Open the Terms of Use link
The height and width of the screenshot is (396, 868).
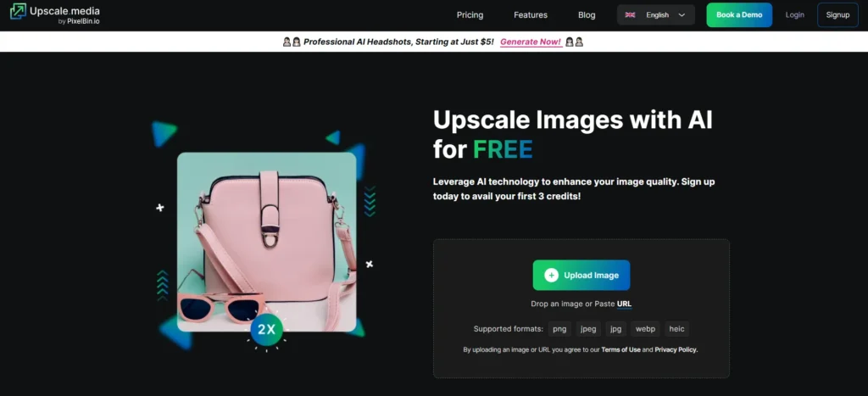click(x=620, y=349)
